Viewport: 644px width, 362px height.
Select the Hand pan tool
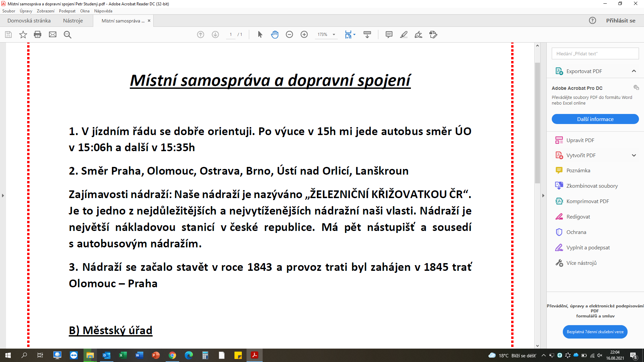[x=275, y=35]
